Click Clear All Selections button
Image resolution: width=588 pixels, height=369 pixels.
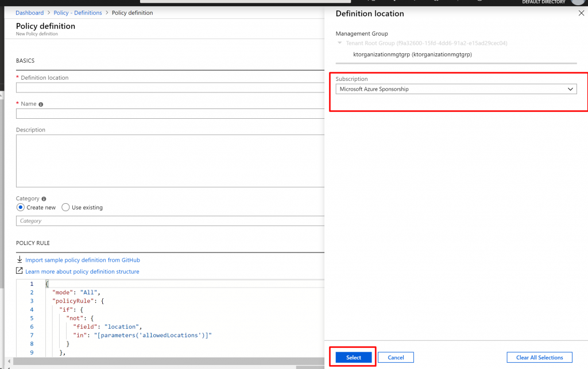pyautogui.click(x=539, y=358)
